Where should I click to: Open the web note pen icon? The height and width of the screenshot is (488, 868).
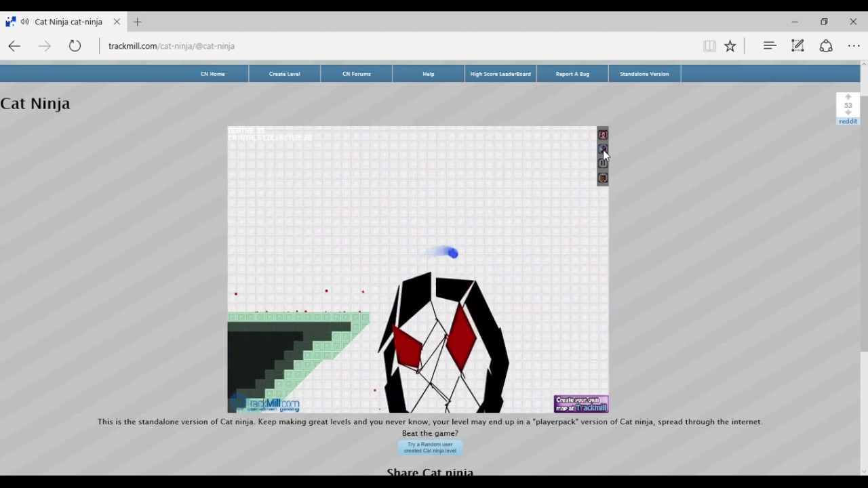coord(797,46)
